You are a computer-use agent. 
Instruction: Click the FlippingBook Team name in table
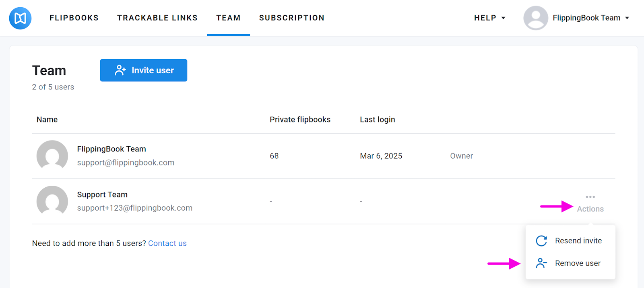(x=111, y=149)
